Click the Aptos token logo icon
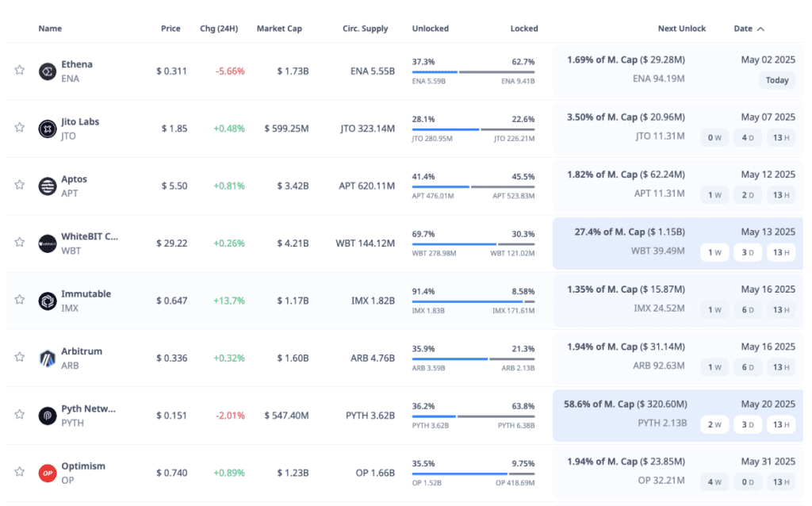This screenshot has height=506, width=812. pyautogui.click(x=47, y=186)
